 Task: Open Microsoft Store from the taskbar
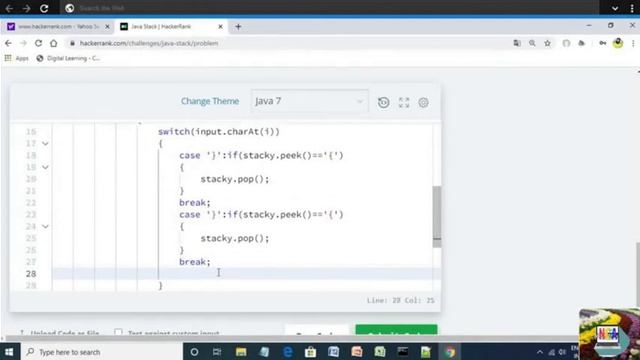[311, 352]
